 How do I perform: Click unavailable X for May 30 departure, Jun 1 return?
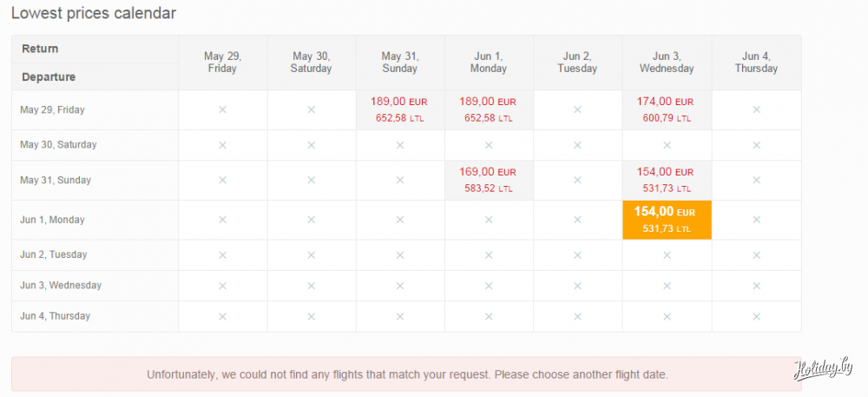(488, 145)
